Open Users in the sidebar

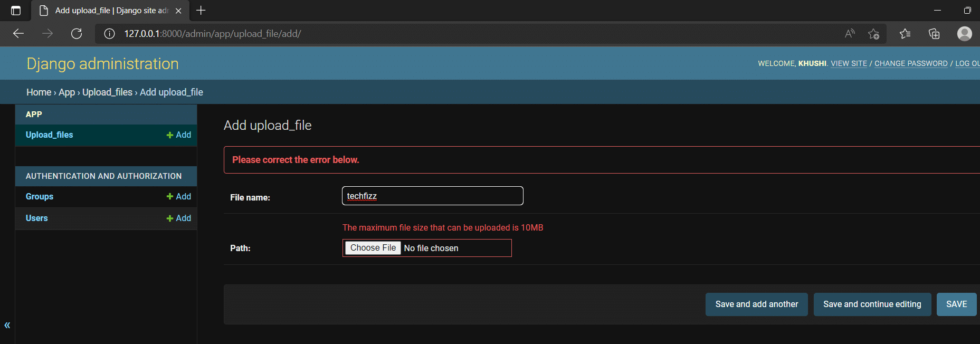coord(37,218)
